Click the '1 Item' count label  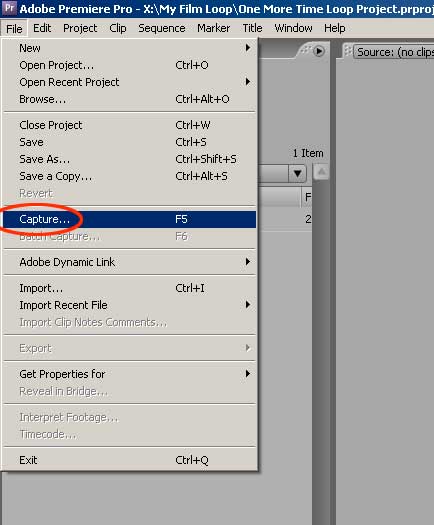click(308, 153)
